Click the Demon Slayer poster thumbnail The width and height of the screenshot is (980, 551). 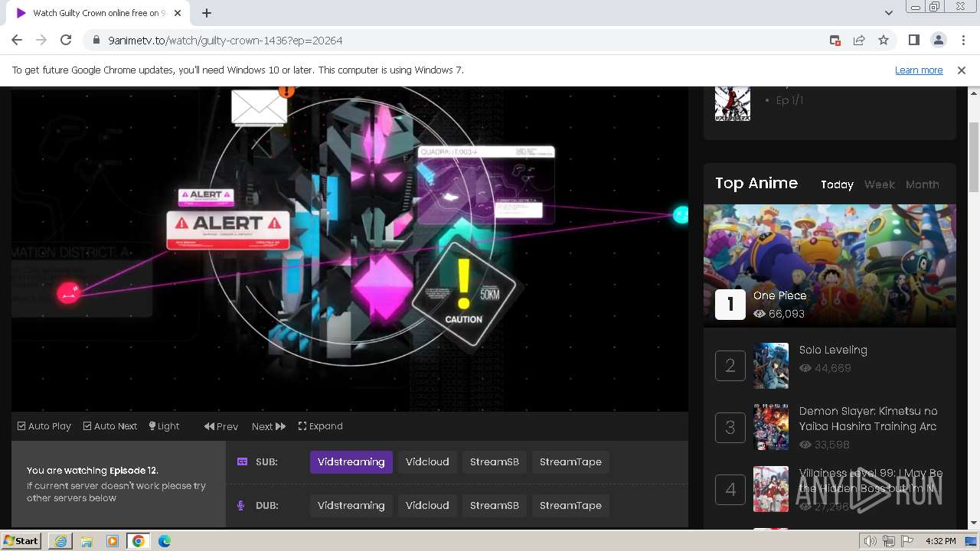pos(771,427)
